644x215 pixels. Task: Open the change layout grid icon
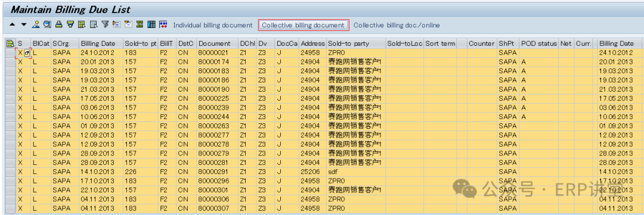(x=151, y=24)
